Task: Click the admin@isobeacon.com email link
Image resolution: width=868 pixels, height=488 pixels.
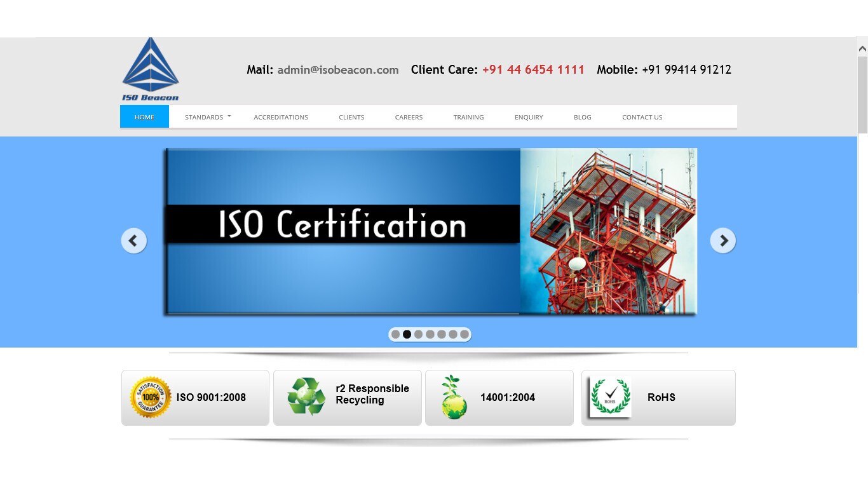Action: point(338,70)
